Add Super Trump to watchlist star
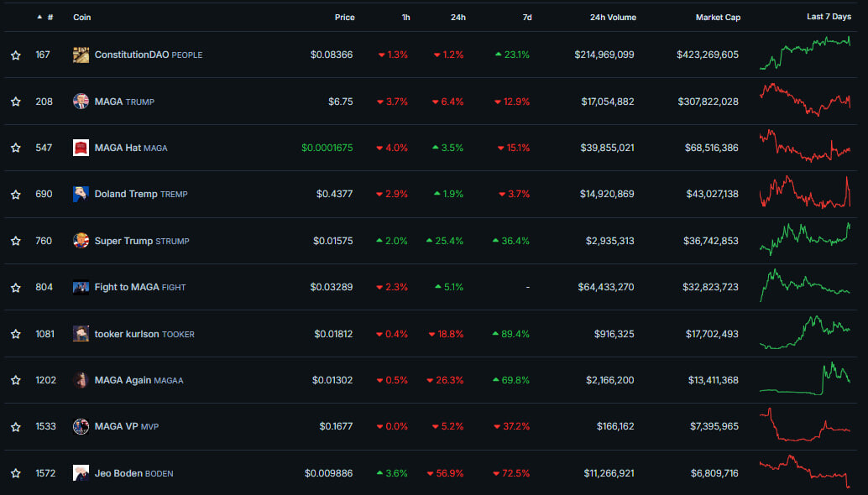This screenshot has width=868, height=495. click(x=16, y=241)
